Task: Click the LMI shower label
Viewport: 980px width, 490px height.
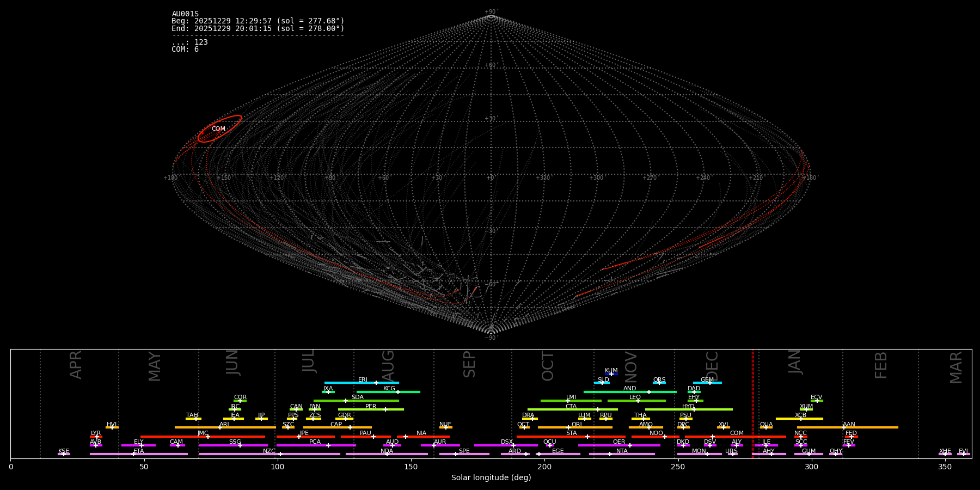Action: point(571,397)
